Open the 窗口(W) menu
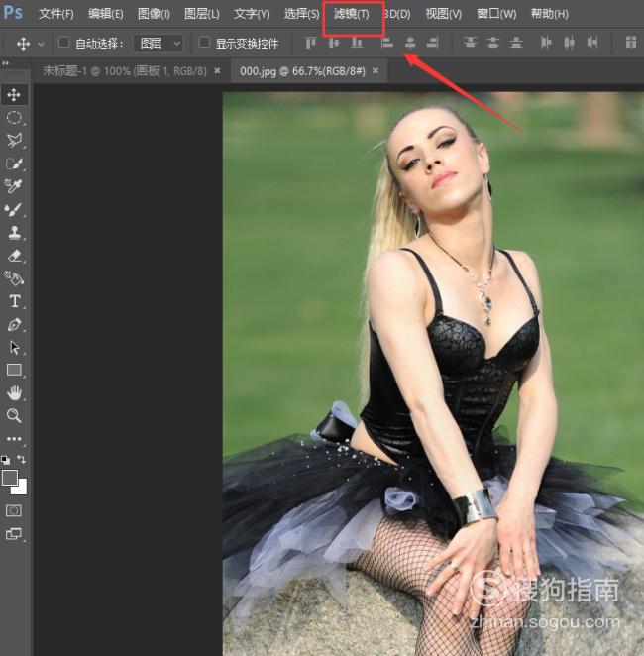The width and height of the screenshot is (644, 656). tap(496, 14)
